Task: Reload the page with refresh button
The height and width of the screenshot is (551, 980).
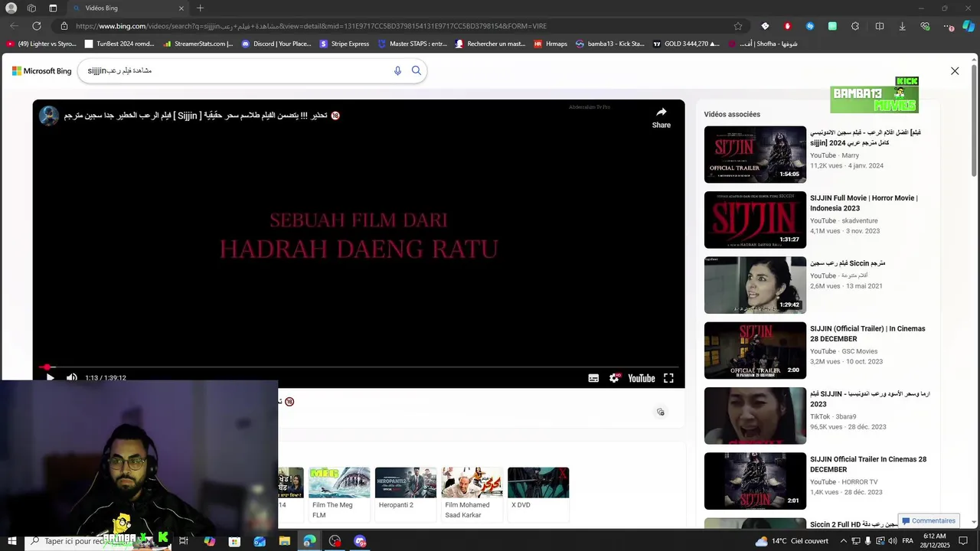Action: 36,26
